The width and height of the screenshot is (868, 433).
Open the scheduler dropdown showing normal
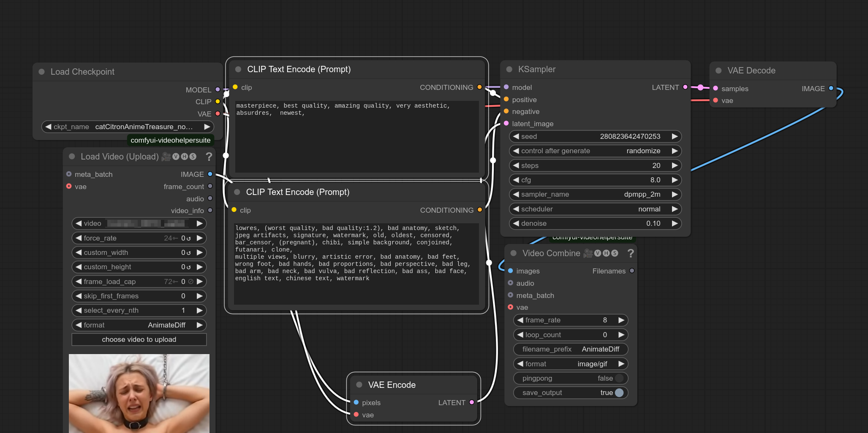[x=595, y=209]
